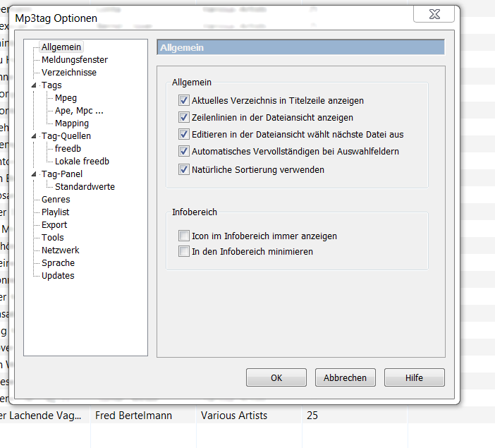Image resolution: width=495 pixels, height=448 pixels.
Task: Open the Tools options page
Action: click(52, 237)
